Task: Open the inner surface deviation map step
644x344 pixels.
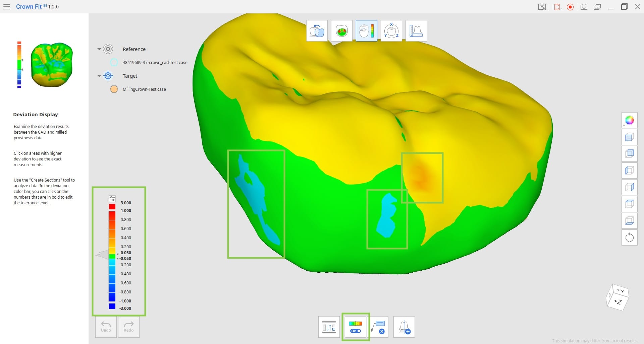Action: pyautogui.click(x=341, y=31)
